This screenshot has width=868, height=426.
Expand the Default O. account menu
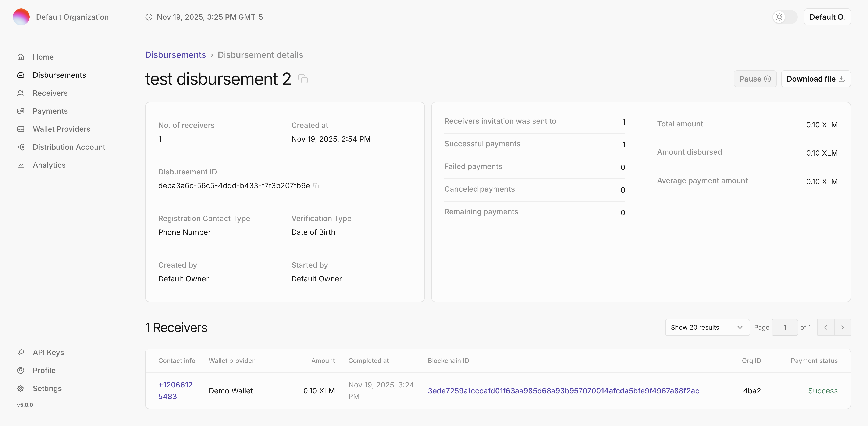point(827,17)
